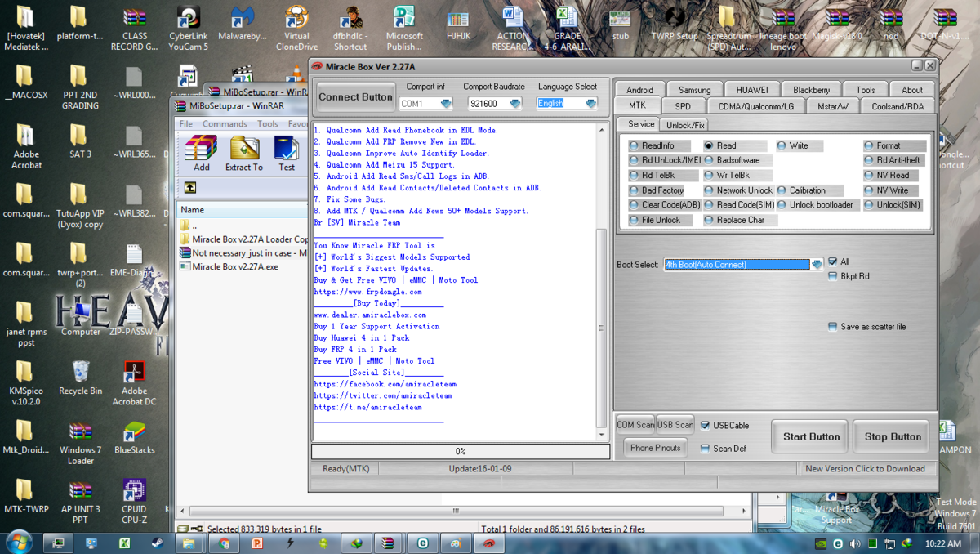
Task: Enable Save as scatter file checkbox
Action: pyautogui.click(x=867, y=327)
